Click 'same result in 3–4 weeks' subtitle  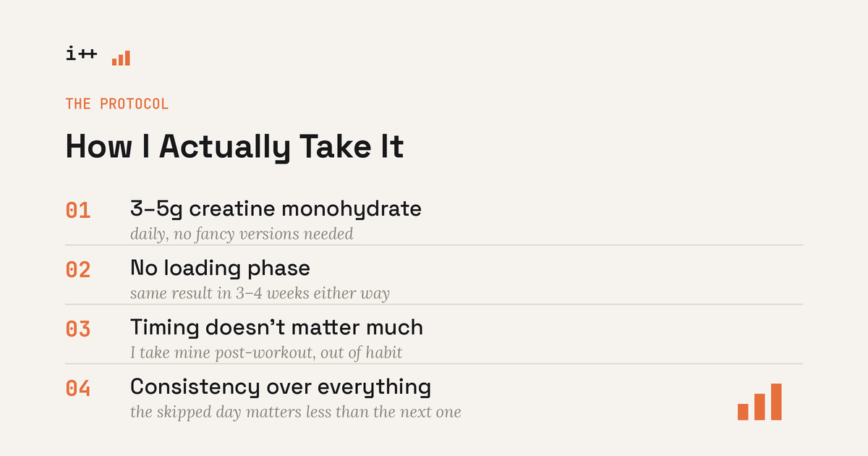(x=260, y=294)
